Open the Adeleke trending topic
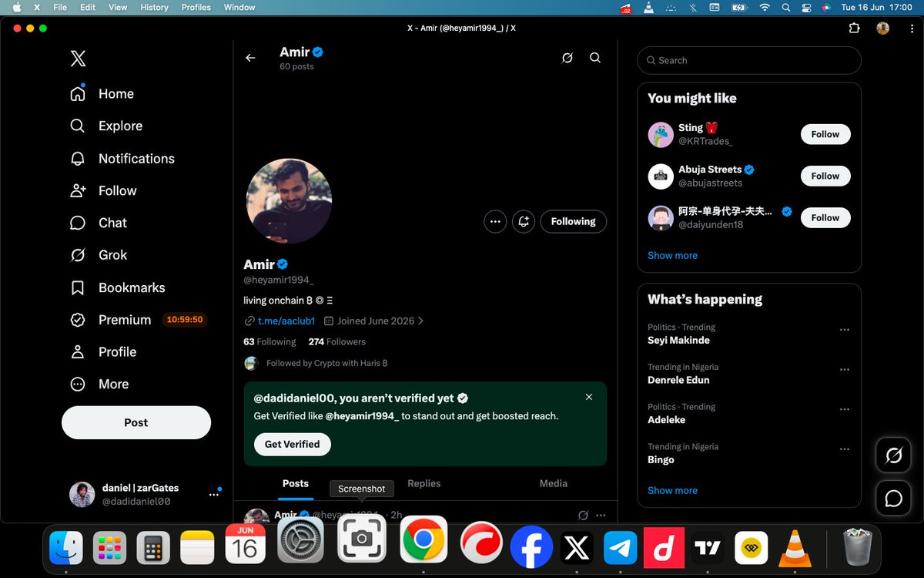 [666, 421]
